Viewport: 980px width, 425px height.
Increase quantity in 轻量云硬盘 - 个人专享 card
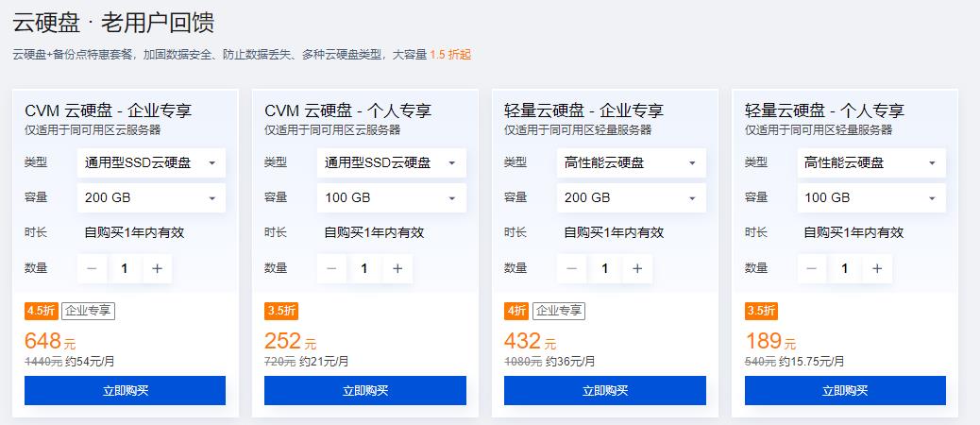pyautogui.click(x=877, y=269)
